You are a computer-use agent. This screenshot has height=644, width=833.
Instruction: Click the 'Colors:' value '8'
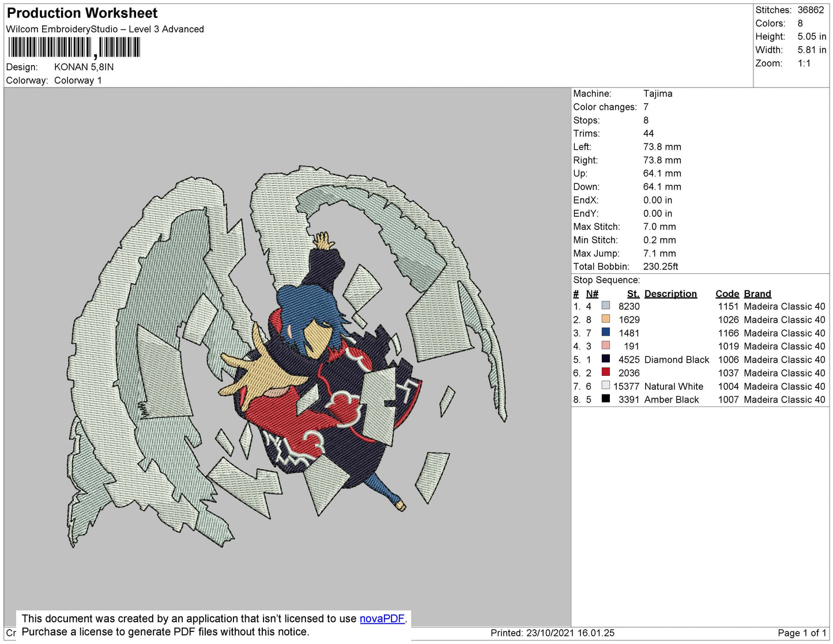pyautogui.click(x=800, y=23)
